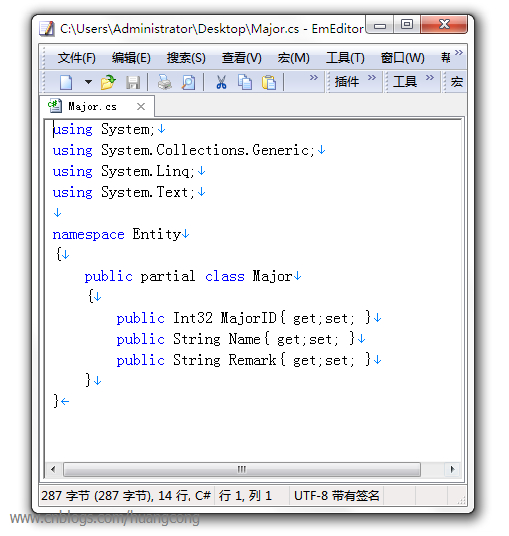Click the 宏 toolbar label

[x=457, y=82]
